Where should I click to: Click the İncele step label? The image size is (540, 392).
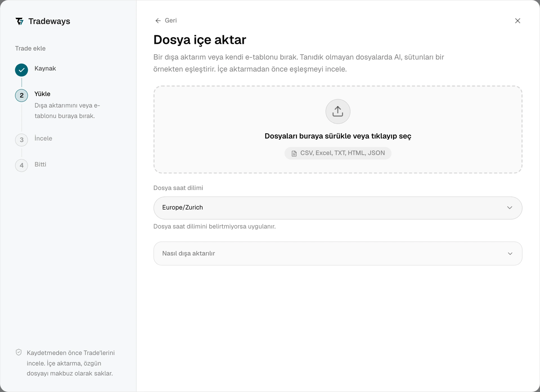43,138
